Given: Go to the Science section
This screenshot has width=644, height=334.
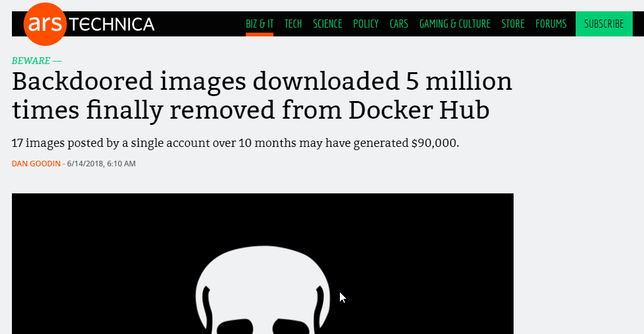Looking at the screenshot, I should point(327,24).
